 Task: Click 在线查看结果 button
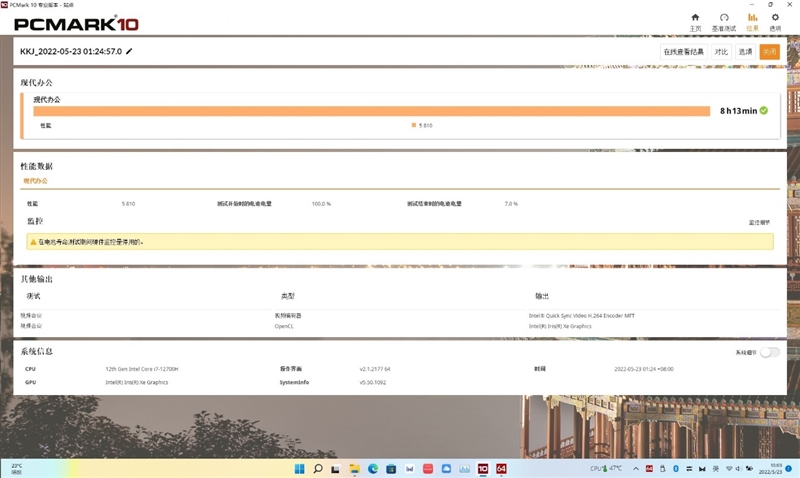(684, 52)
